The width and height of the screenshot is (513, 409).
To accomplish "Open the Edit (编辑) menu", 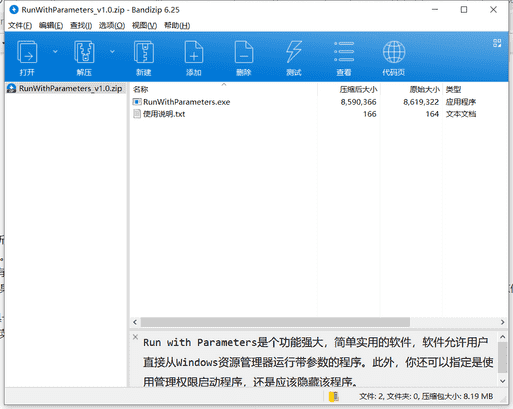I will pyautogui.click(x=51, y=26).
